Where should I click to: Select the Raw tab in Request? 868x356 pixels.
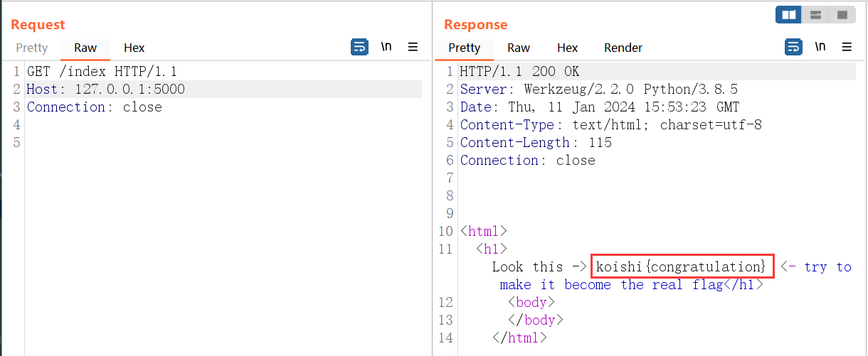pyautogui.click(x=85, y=48)
